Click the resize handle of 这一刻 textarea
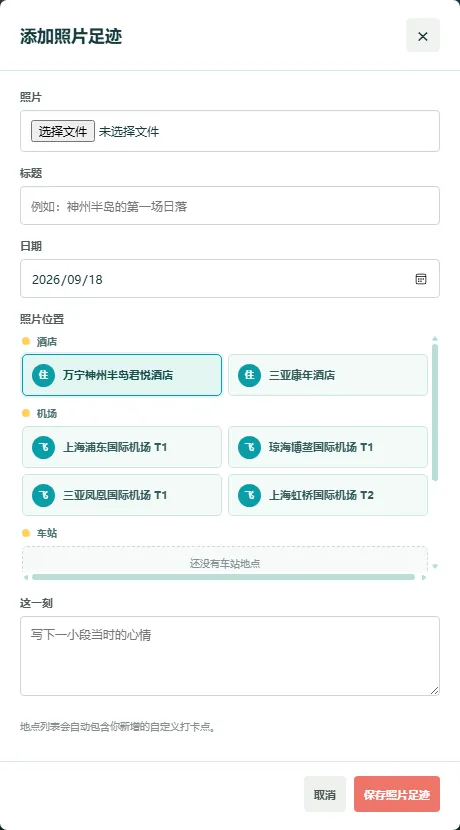 [435, 690]
